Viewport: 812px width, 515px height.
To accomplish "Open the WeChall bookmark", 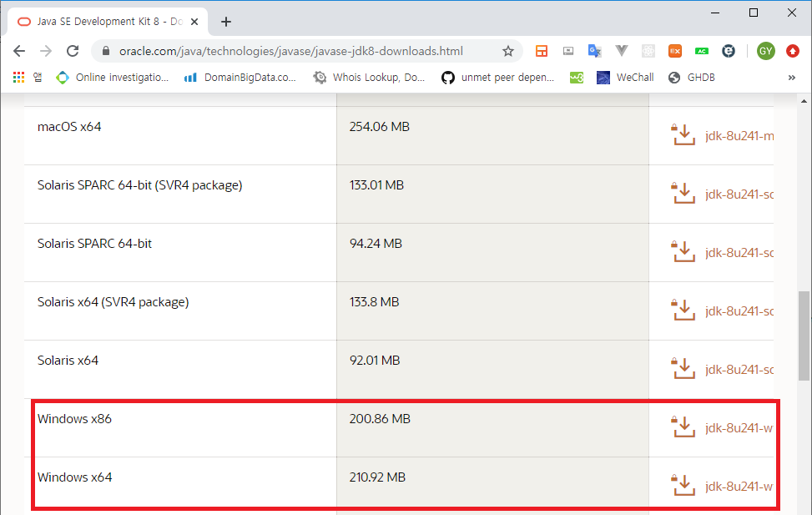I will 625,77.
